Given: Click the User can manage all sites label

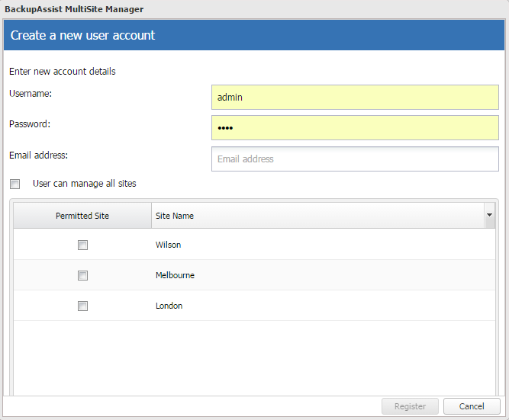Looking at the screenshot, I should click(x=85, y=184).
